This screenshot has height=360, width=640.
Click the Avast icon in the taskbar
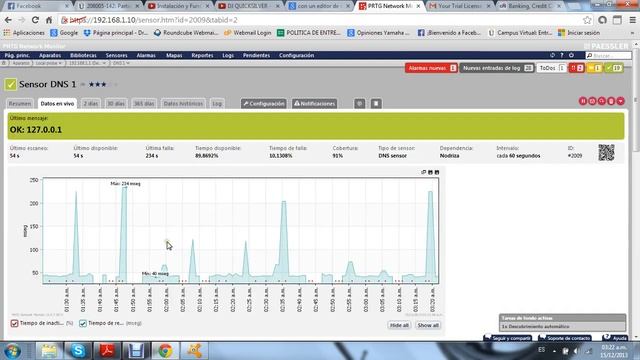194,351
